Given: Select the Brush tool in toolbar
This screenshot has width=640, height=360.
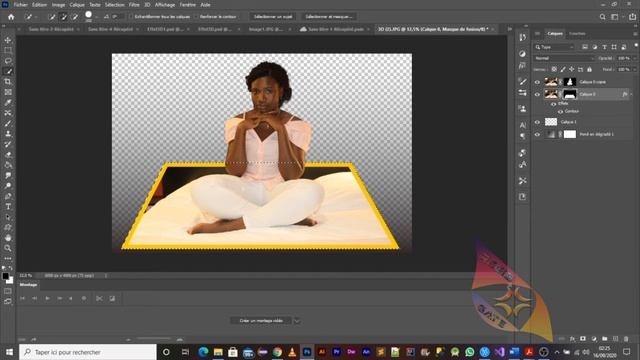Looking at the screenshot, I should 8,123.
